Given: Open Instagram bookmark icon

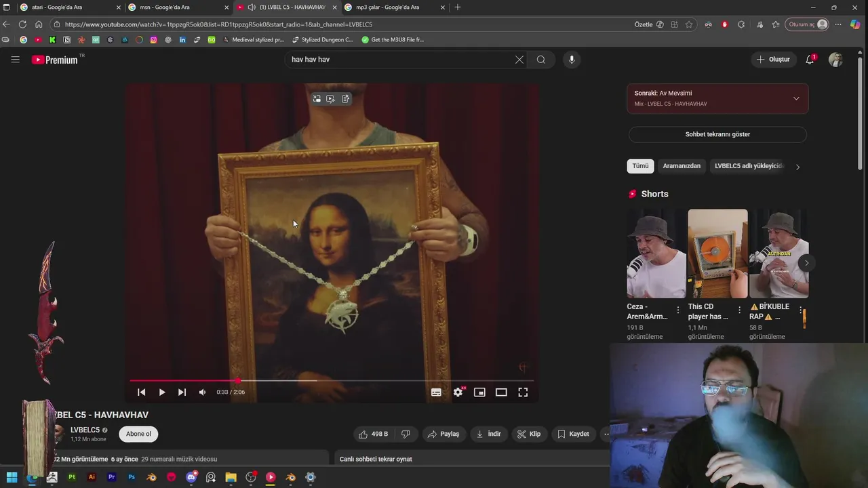Looking at the screenshot, I should (153, 40).
